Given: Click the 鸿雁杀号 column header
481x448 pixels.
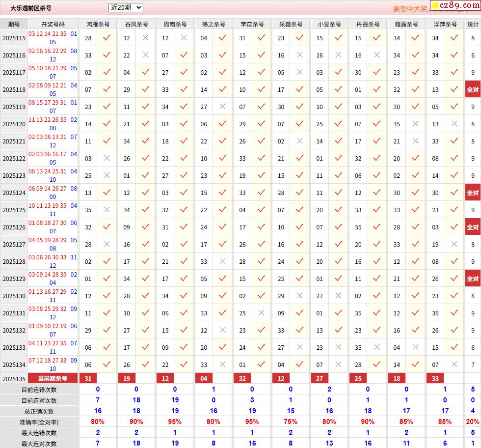Looking at the screenshot, I should (98, 24).
